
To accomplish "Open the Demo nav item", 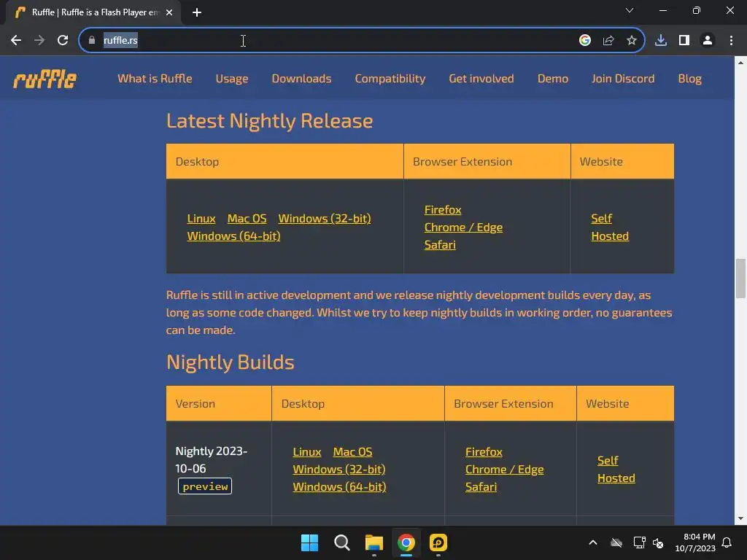I will pyautogui.click(x=553, y=79).
